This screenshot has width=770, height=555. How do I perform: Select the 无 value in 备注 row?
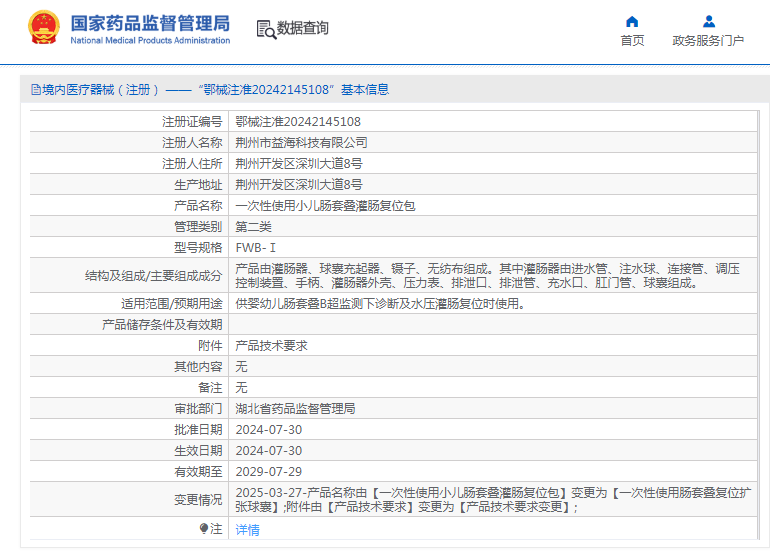click(x=241, y=388)
